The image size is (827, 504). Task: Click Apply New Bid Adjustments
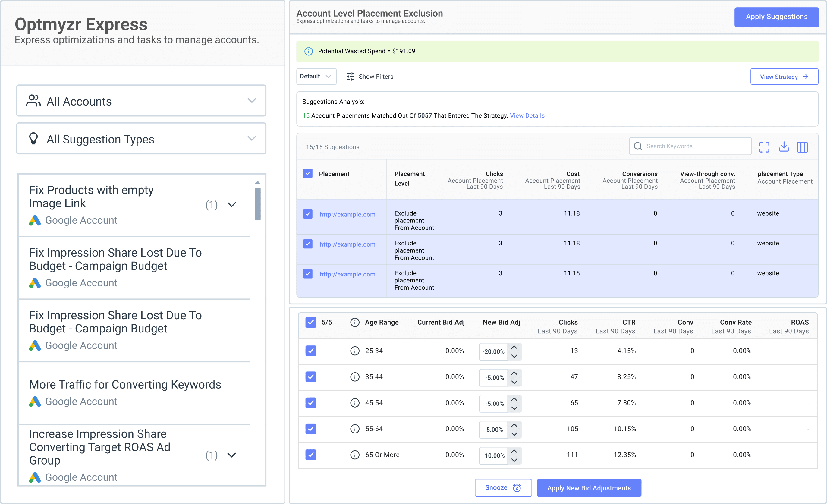click(589, 487)
